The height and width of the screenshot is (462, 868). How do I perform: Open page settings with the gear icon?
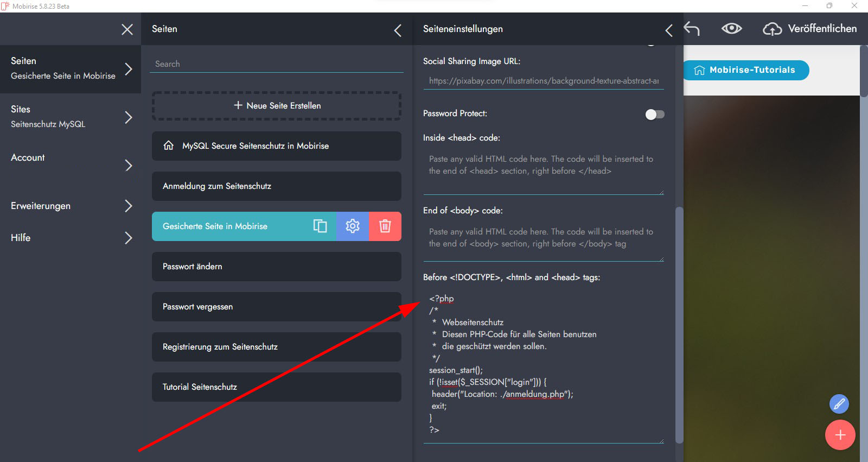coord(353,226)
